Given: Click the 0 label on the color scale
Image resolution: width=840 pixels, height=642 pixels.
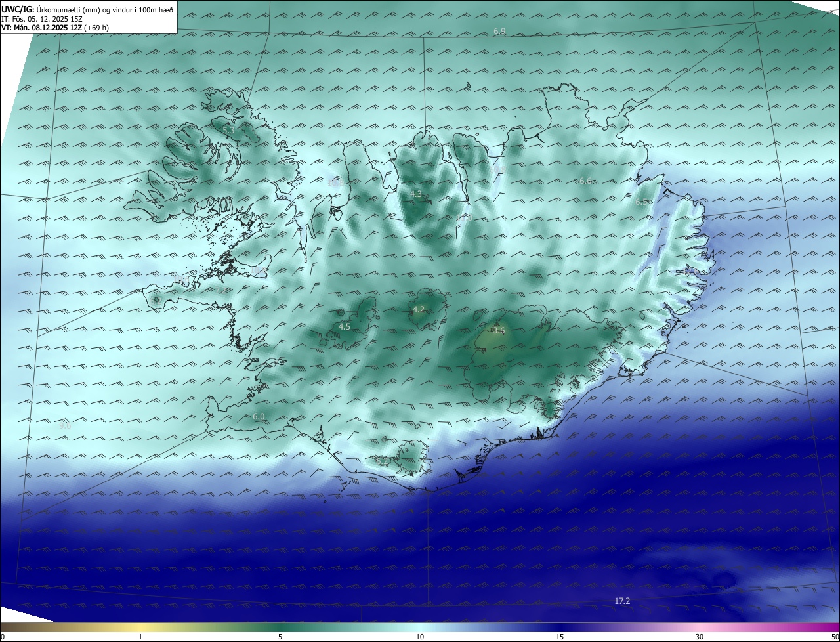Looking at the screenshot, I should tap(3, 637).
